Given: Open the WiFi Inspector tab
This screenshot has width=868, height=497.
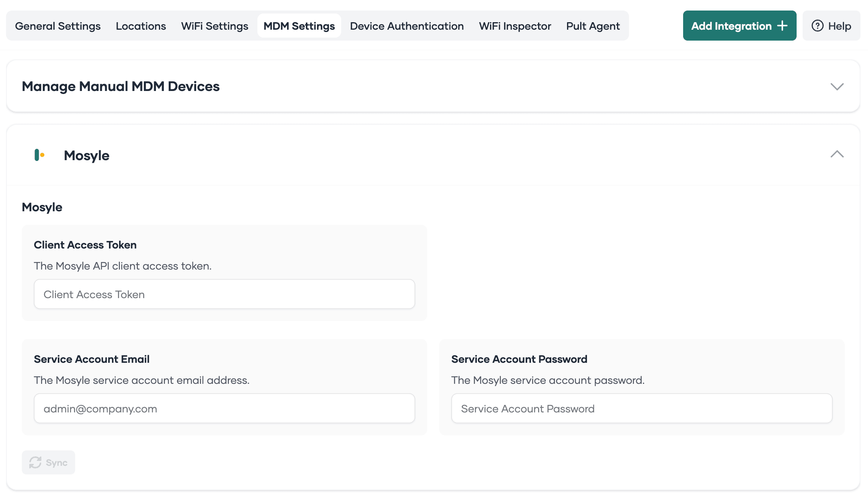Looking at the screenshot, I should coord(515,26).
